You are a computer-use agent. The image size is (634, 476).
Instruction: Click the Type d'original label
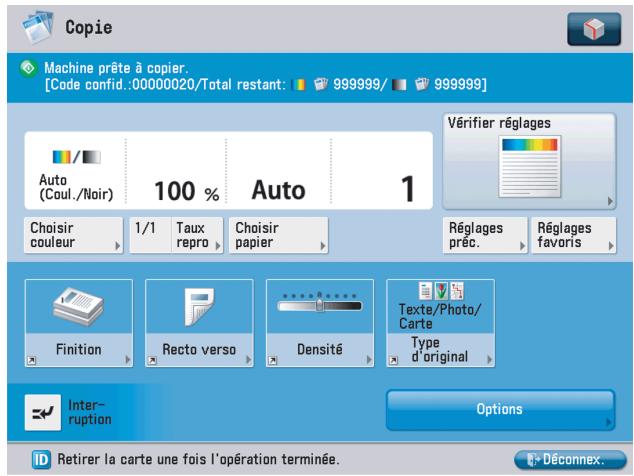(440, 350)
